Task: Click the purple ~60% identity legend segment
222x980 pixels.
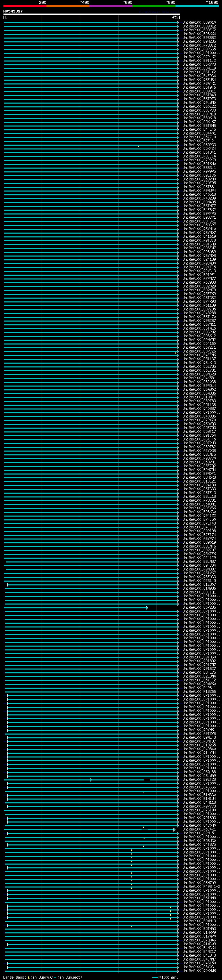Action: coord(111,6)
